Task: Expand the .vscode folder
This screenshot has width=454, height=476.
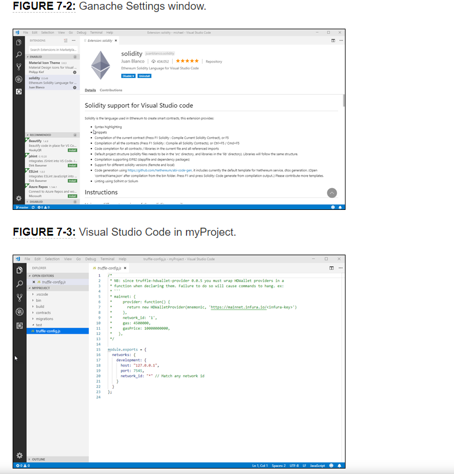Action: 58,294
